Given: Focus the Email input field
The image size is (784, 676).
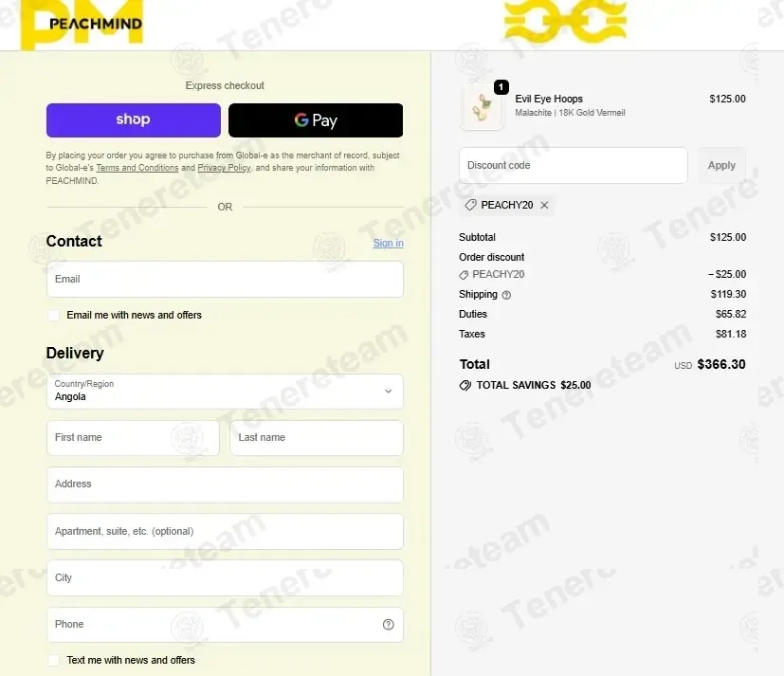Looking at the screenshot, I should (225, 279).
